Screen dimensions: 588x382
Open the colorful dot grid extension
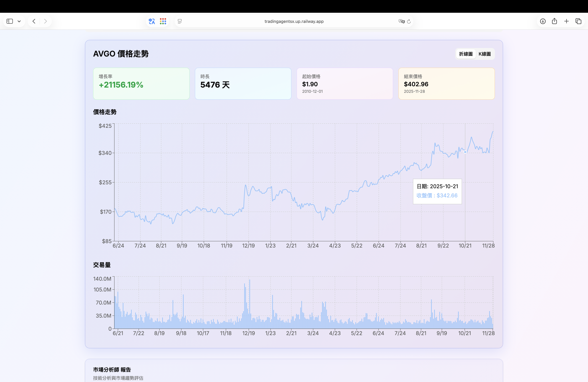163,21
